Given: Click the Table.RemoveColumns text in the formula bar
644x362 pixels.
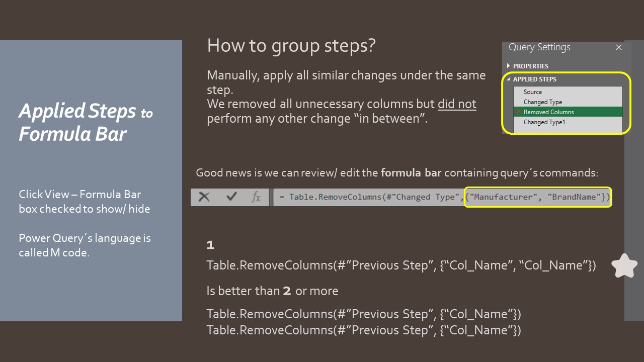Looking at the screenshot, I should click(332, 197).
